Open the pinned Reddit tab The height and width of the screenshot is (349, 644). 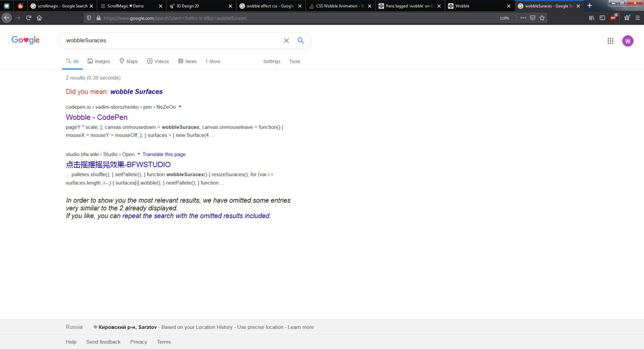pos(21,6)
